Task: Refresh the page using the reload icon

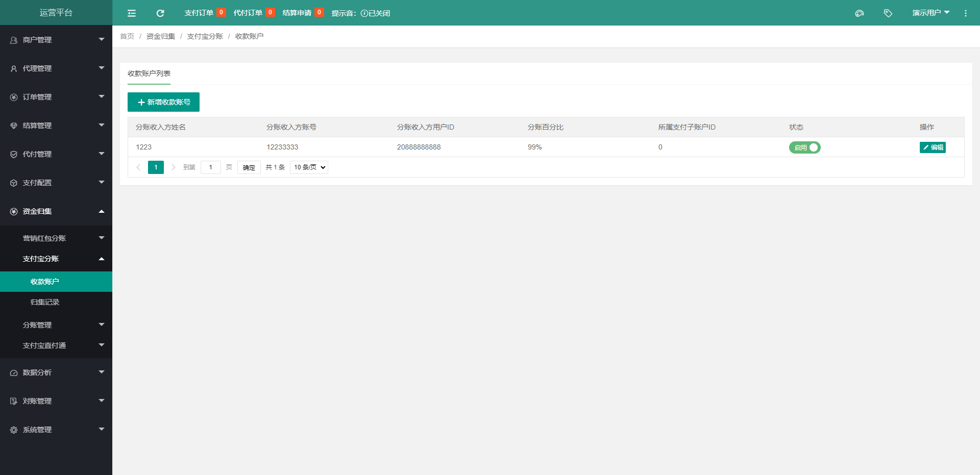Action: (x=160, y=13)
